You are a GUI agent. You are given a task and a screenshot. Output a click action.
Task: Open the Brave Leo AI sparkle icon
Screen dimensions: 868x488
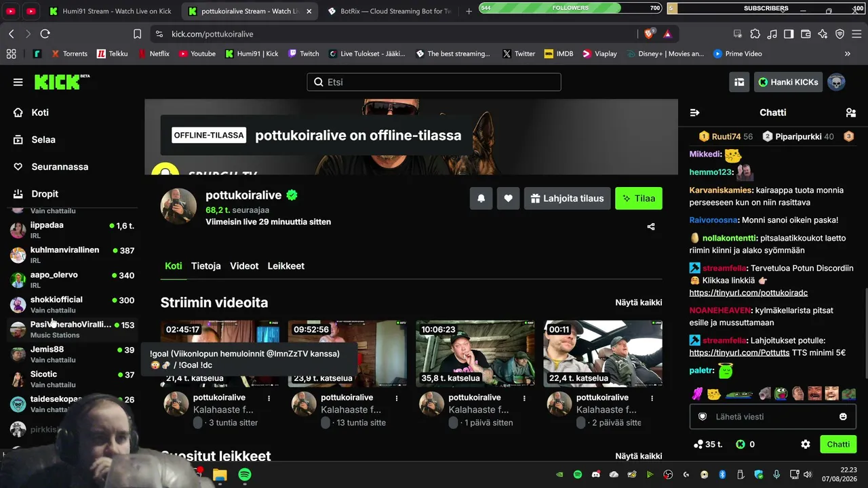tap(823, 34)
